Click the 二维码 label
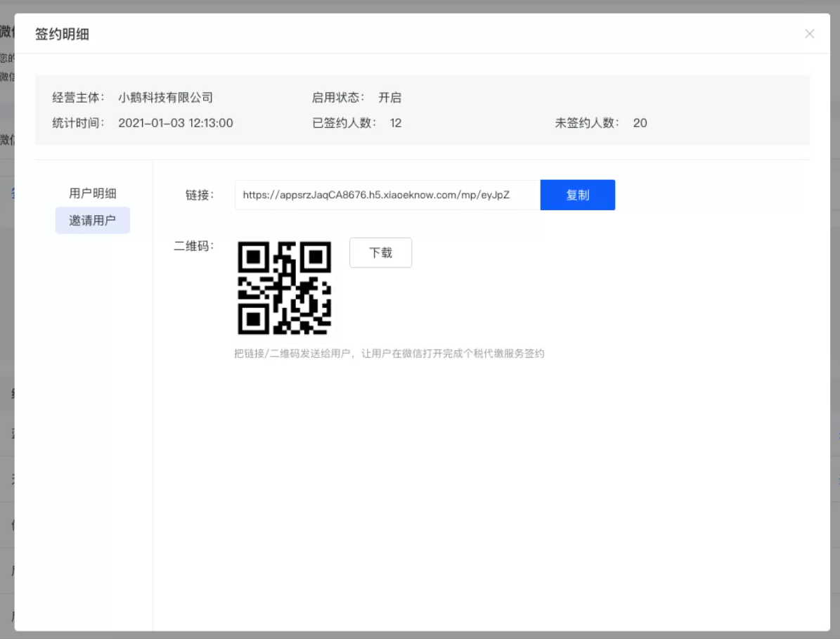The image size is (840, 639). tap(193, 246)
